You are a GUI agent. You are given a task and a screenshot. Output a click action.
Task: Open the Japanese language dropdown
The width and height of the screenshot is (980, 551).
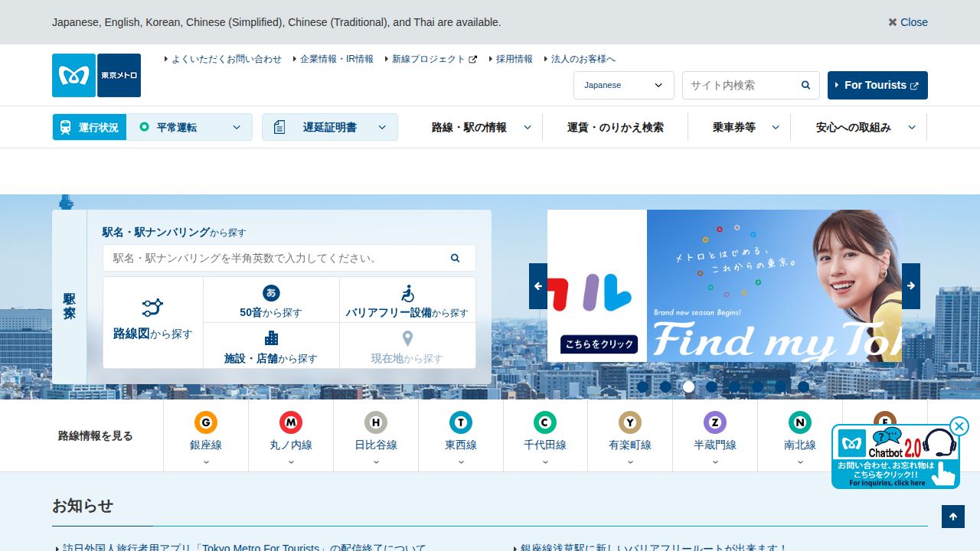click(624, 85)
